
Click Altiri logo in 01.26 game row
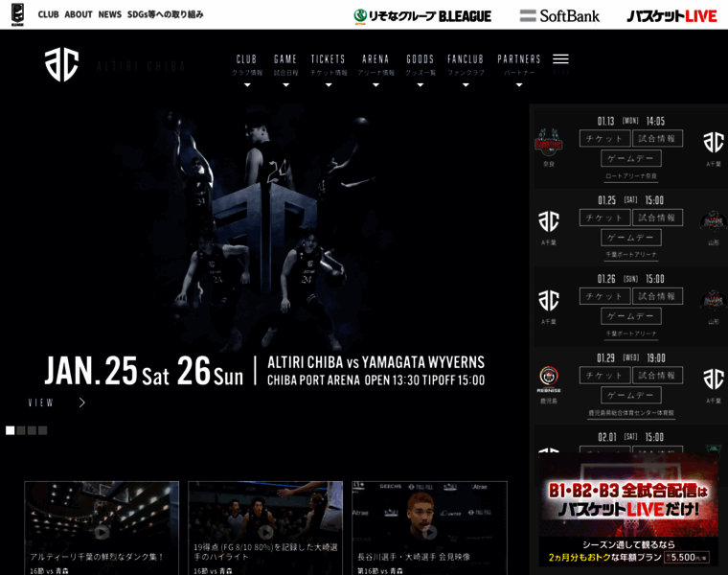(x=548, y=300)
